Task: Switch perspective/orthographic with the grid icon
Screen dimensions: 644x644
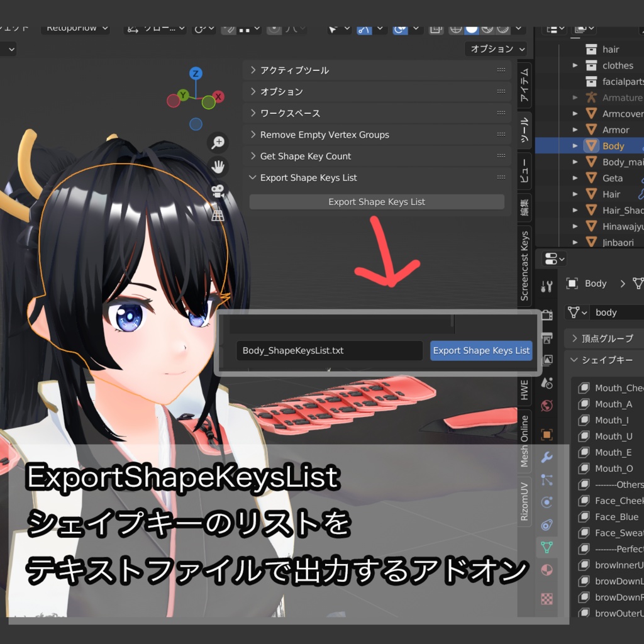Action: (218, 215)
